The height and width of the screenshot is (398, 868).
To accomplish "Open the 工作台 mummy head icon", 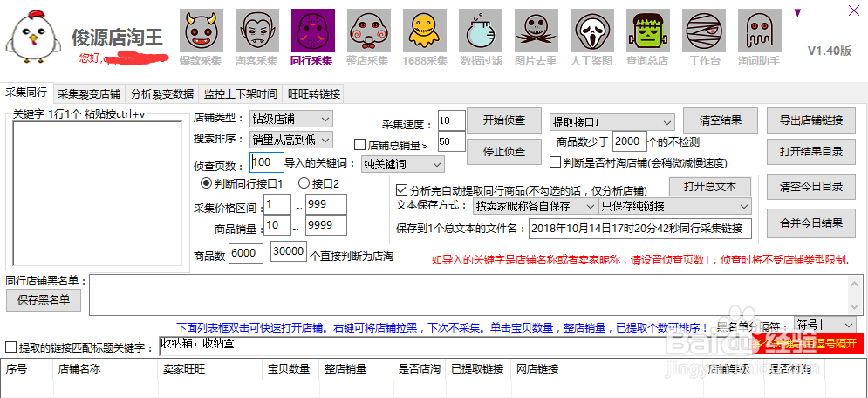I will coord(704,31).
